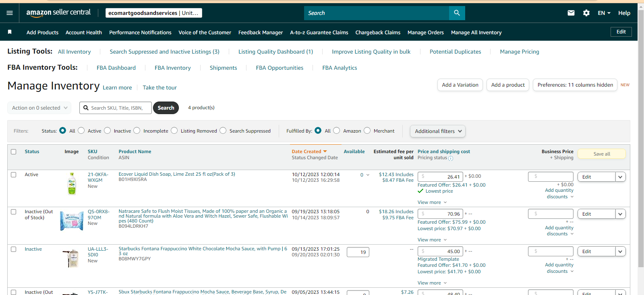
Task: Open the Starbucks White Chocolate Mocha image
Action: coord(72,258)
